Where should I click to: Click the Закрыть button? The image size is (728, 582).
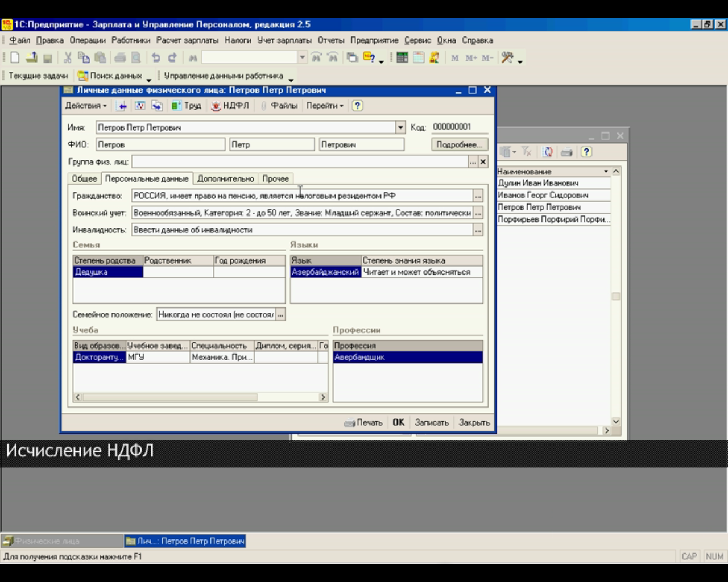474,422
